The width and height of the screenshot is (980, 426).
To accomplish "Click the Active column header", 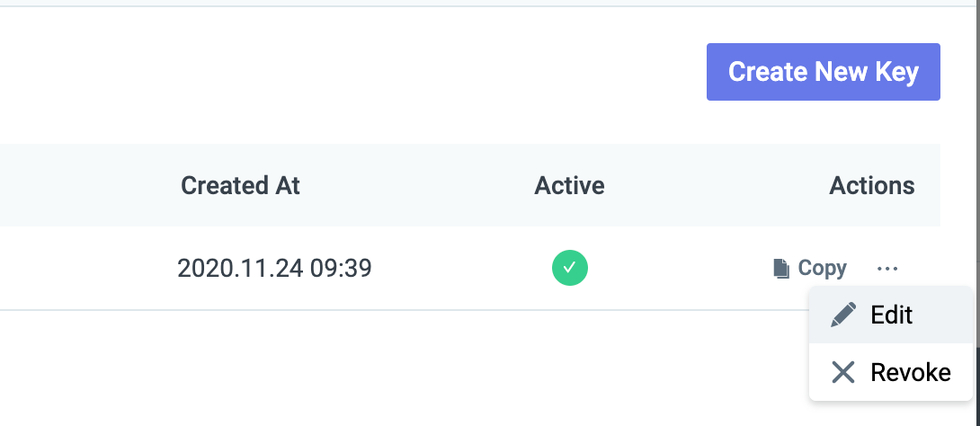I will 569,186.
